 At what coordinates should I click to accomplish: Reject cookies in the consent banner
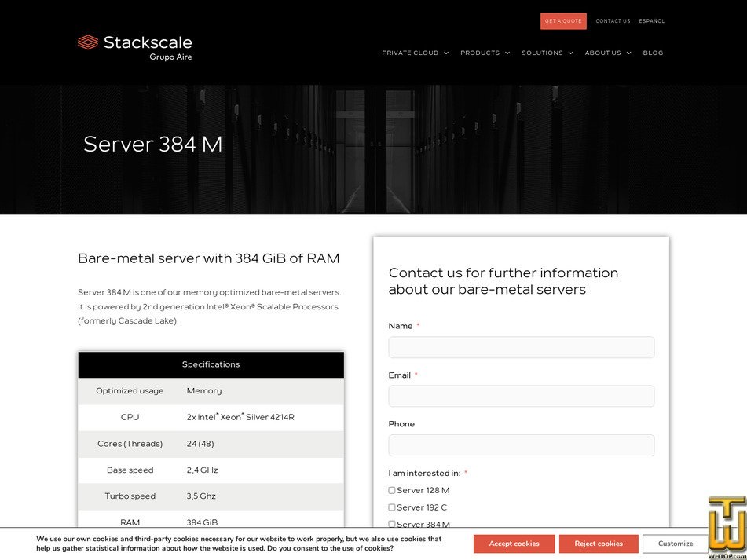click(x=599, y=544)
